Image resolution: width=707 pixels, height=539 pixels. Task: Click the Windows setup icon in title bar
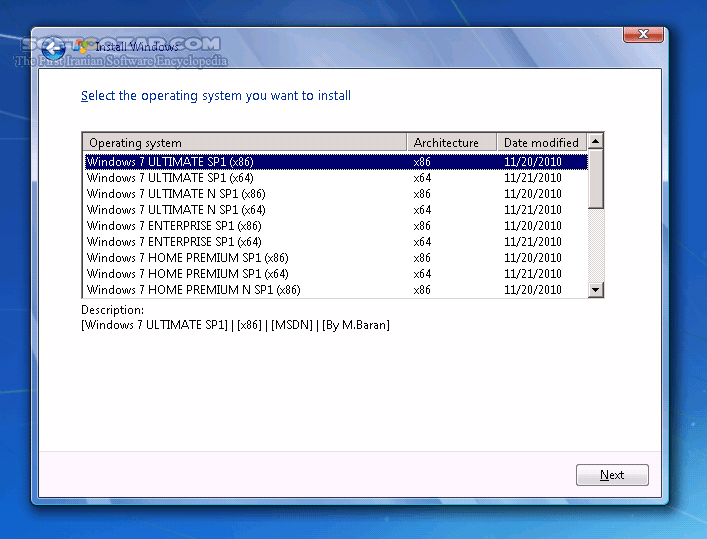(80, 46)
